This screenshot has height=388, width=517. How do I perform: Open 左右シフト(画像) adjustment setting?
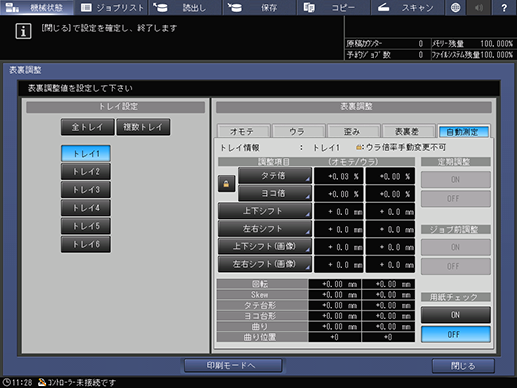[265, 264]
